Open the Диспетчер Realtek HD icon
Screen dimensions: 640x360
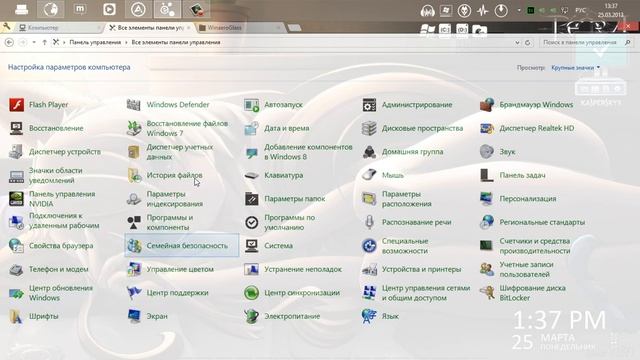coord(487,128)
